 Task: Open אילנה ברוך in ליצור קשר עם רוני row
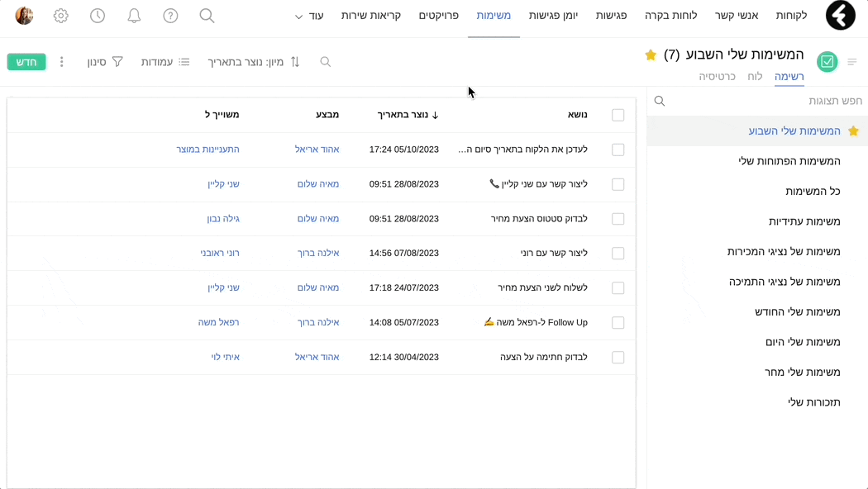click(x=318, y=253)
